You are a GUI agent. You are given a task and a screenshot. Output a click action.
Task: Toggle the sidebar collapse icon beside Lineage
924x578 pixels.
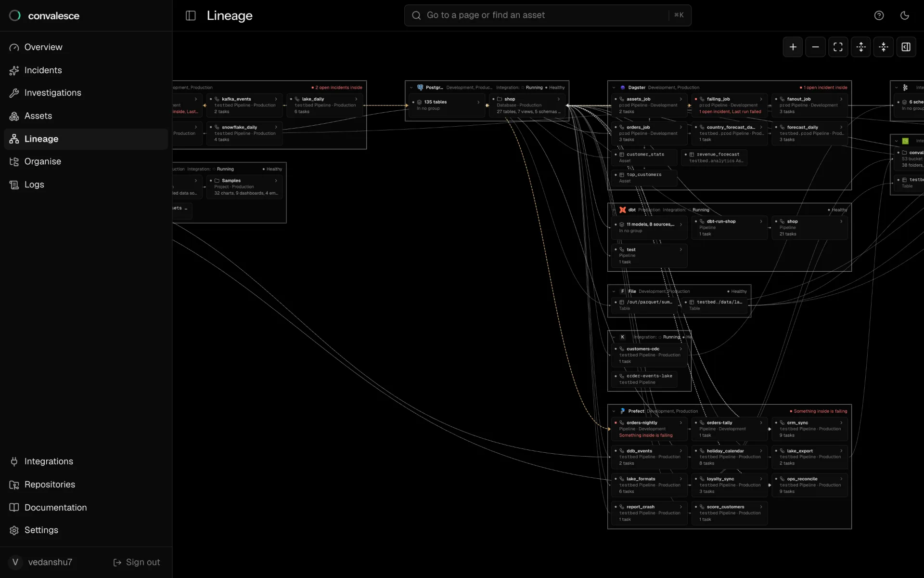click(191, 15)
